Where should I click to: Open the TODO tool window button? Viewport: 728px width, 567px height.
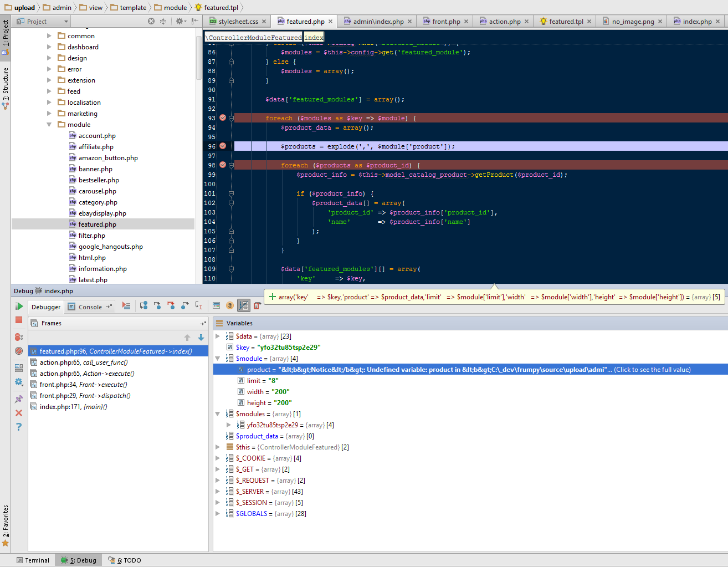pyautogui.click(x=125, y=560)
